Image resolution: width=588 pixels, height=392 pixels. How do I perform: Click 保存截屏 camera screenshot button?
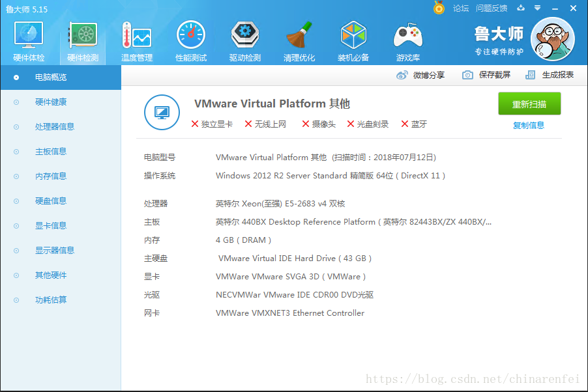click(486, 75)
